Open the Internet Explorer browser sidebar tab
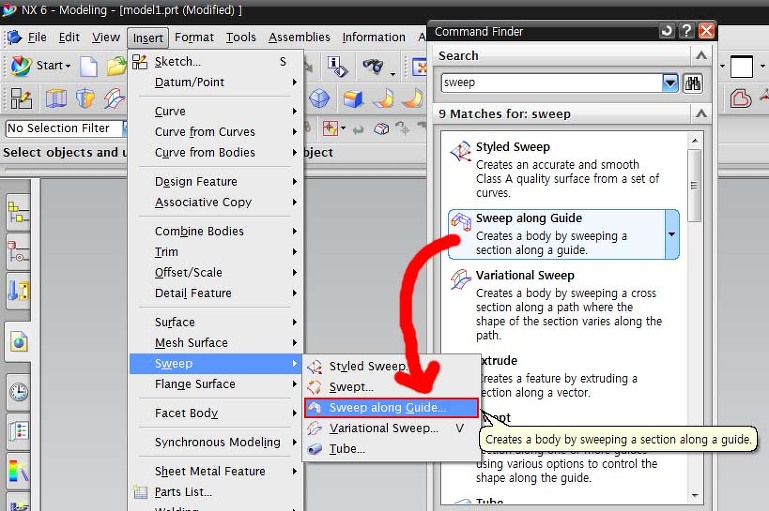 pos(19,342)
